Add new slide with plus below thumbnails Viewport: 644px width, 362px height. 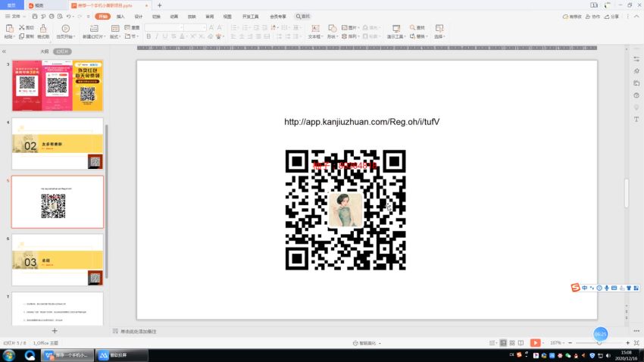55,330
